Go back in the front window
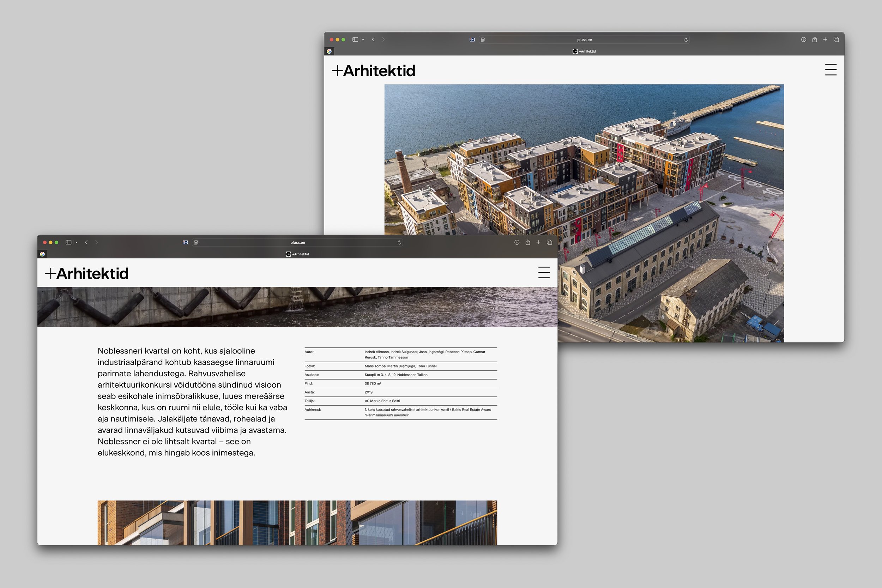This screenshot has width=882, height=588. [x=86, y=242]
